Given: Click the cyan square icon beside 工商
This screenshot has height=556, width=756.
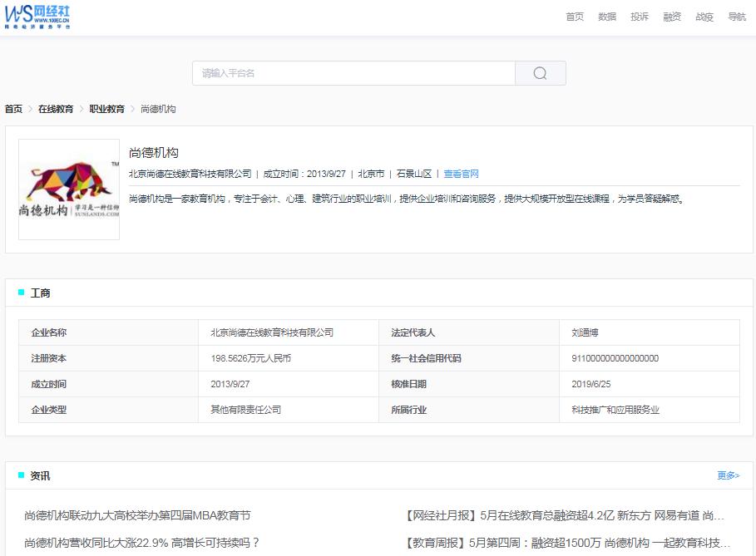Looking at the screenshot, I should point(21,292).
